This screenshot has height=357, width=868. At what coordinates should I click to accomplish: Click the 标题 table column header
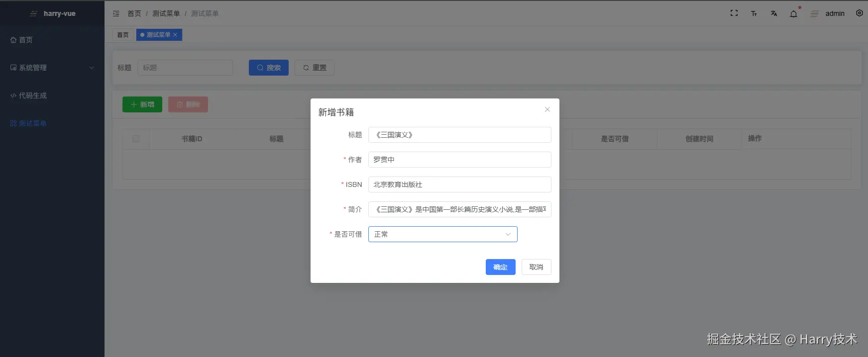coord(276,139)
